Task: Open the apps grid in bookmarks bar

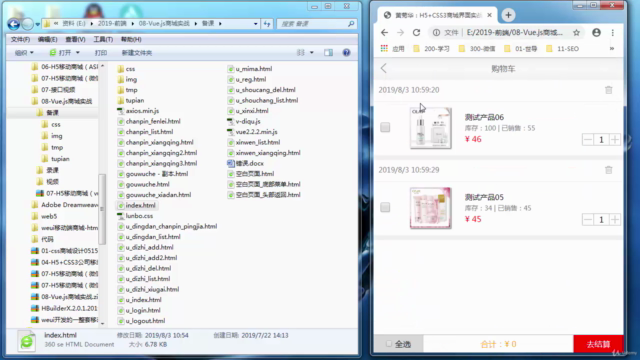Action: 384,49
